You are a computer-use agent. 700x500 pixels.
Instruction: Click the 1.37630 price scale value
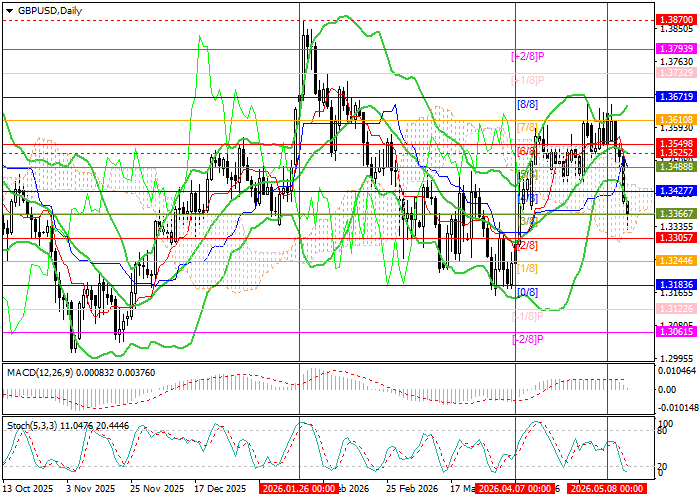tap(676, 62)
